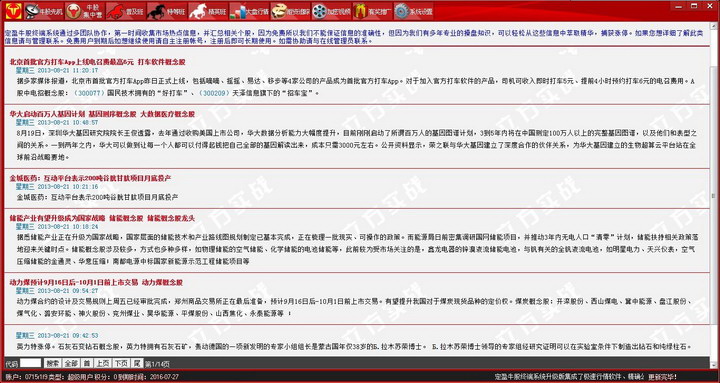Open 系统设置 gear toolbar item

[414, 11]
